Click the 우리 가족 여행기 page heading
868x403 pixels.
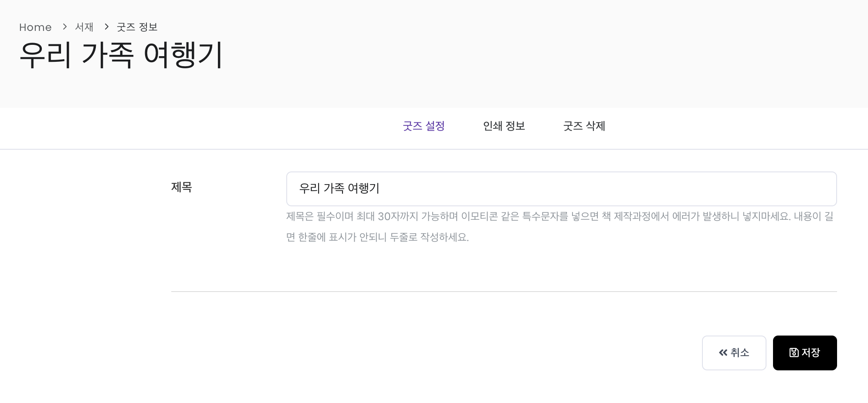pyautogui.click(x=121, y=55)
